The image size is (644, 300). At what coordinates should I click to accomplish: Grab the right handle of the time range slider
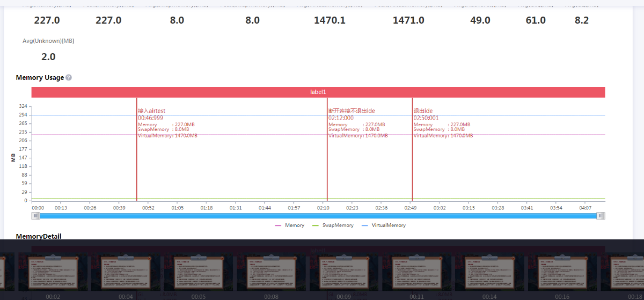pyautogui.click(x=601, y=216)
